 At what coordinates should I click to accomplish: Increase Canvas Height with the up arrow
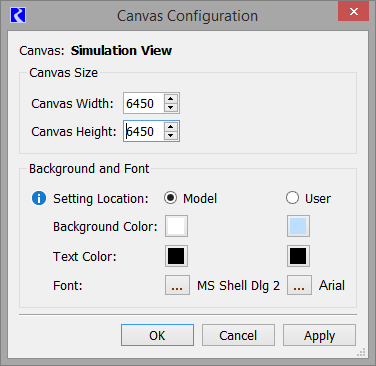tap(171, 127)
